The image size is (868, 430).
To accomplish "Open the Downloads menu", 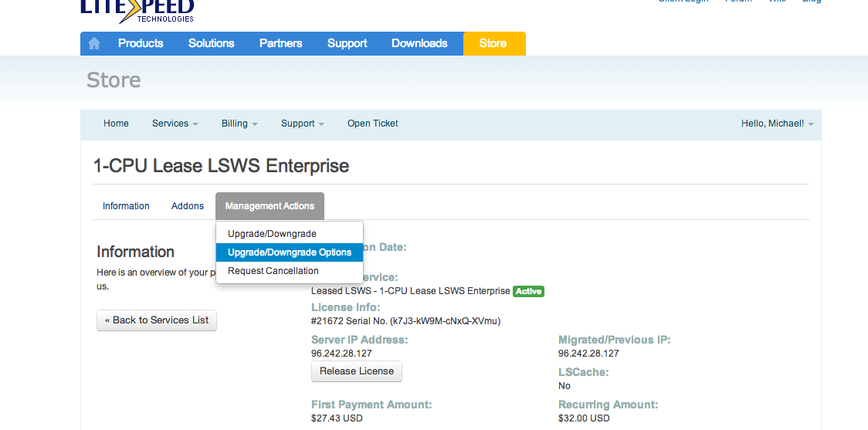I will 419,44.
